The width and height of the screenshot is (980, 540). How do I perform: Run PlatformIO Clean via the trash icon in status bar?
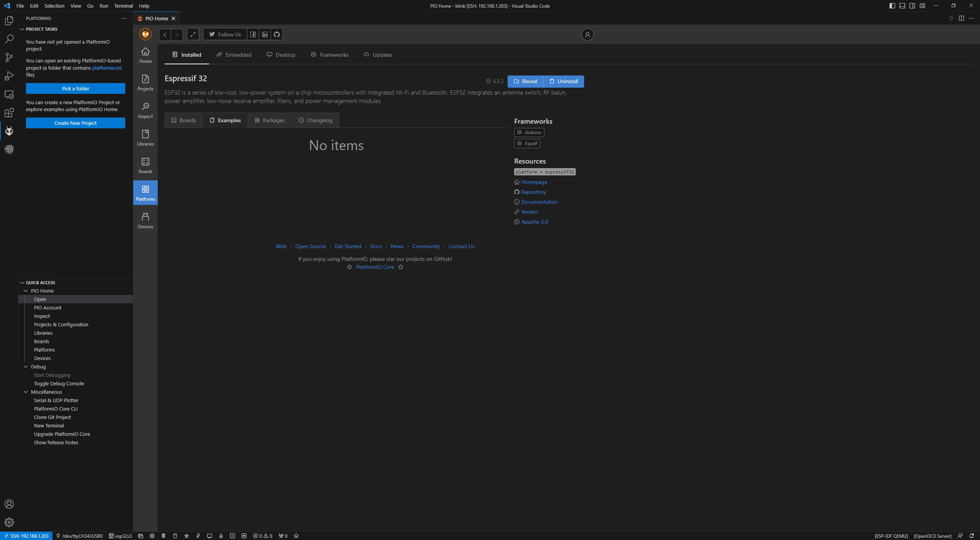(x=163, y=536)
